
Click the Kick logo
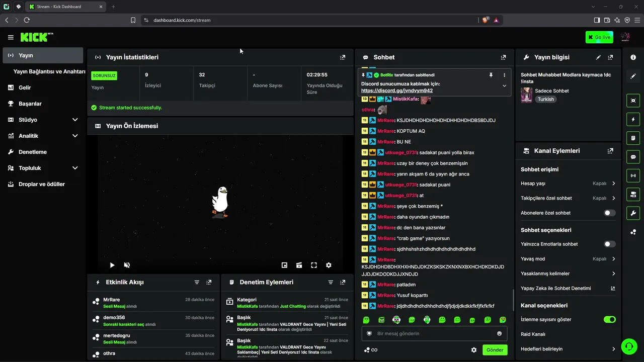(37, 37)
